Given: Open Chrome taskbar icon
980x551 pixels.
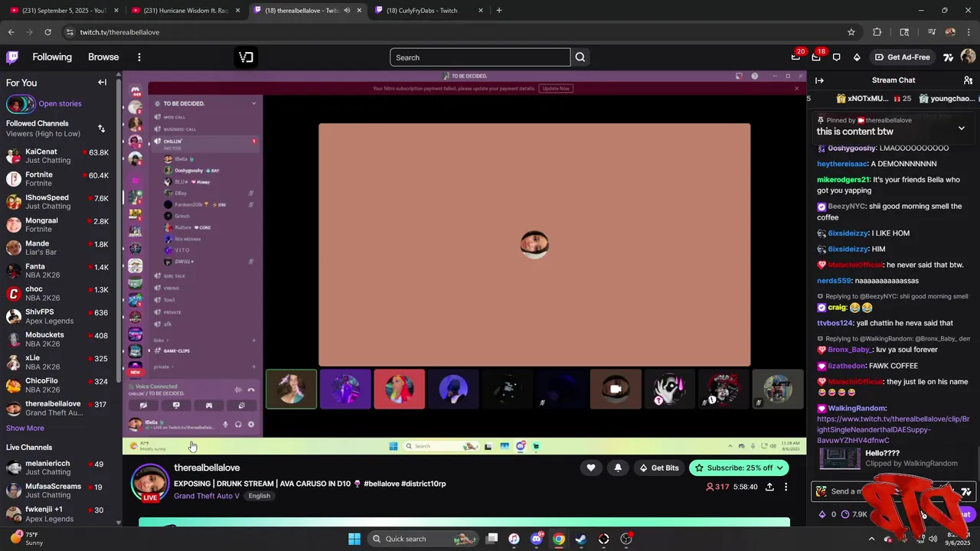Looking at the screenshot, I should [559, 539].
